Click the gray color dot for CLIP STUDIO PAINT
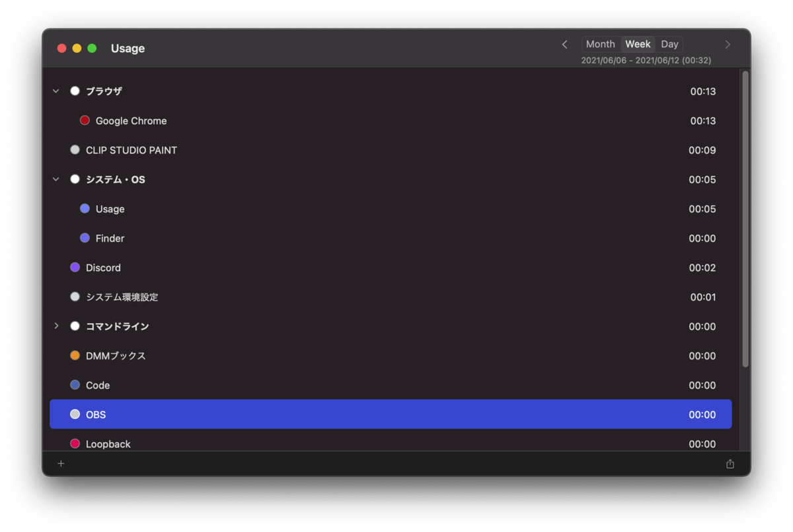Screen dimensions: 793x532 click(x=75, y=150)
